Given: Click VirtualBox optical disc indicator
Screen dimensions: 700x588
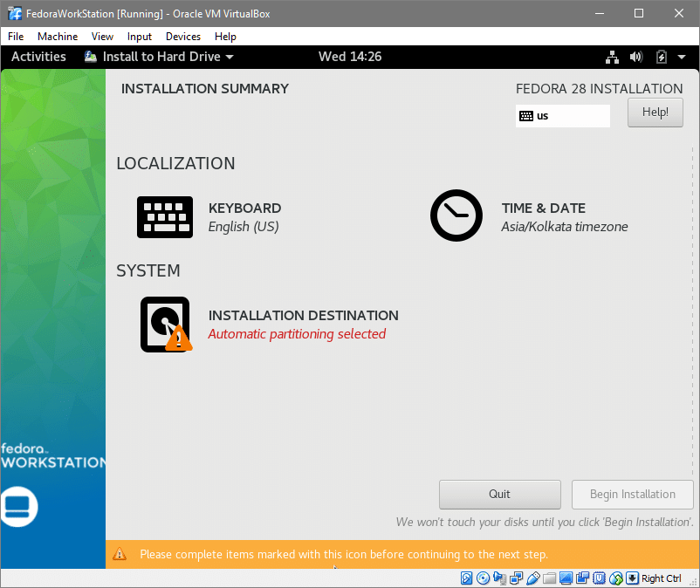Looking at the screenshot, I should (483, 578).
